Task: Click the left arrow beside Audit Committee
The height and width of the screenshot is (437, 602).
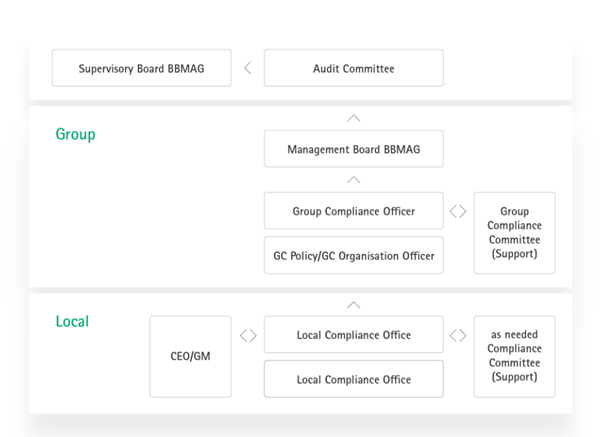Action: click(248, 68)
